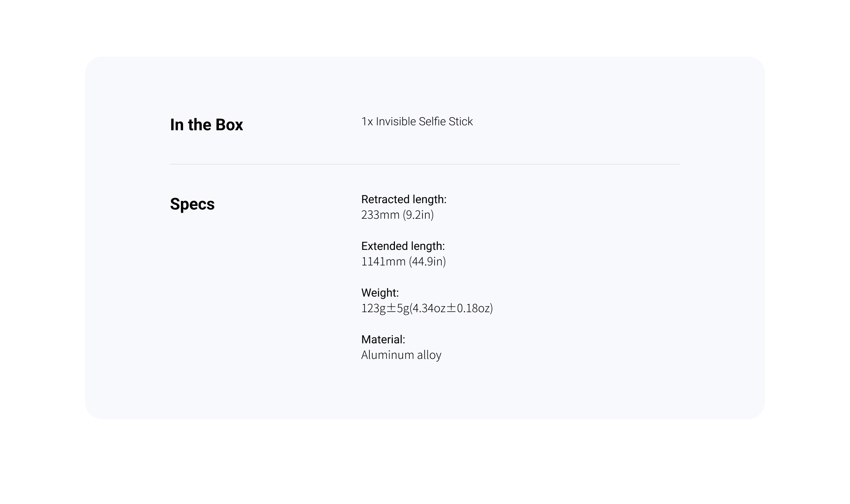Click the word "Box" in heading

229,125
